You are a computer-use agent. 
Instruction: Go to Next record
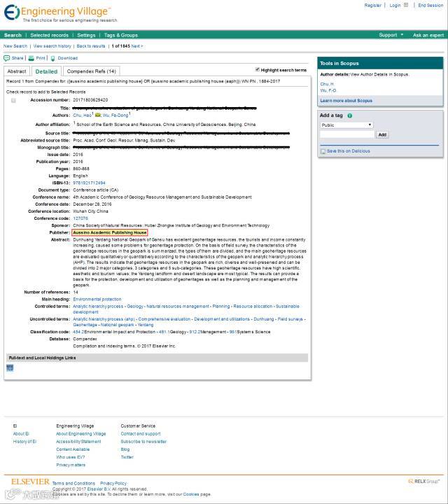[x=137, y=46]
